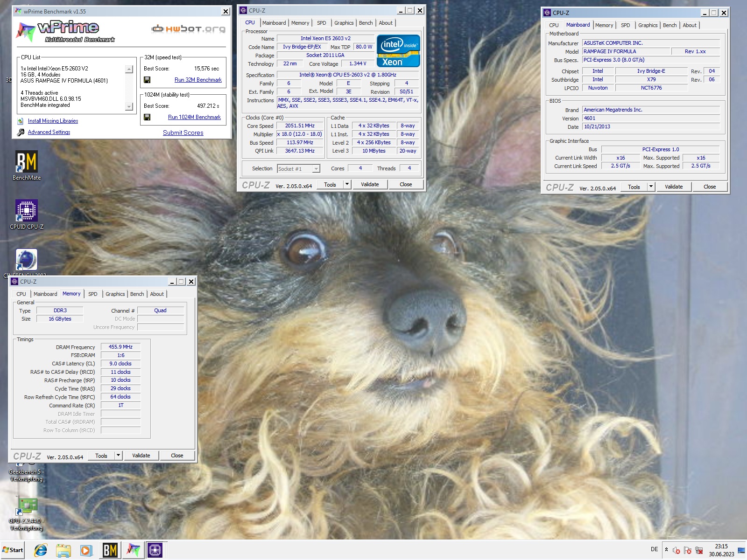Click the Close button in the Mainboard window
This screenshot has width=747, height=560.
(710, 187)
